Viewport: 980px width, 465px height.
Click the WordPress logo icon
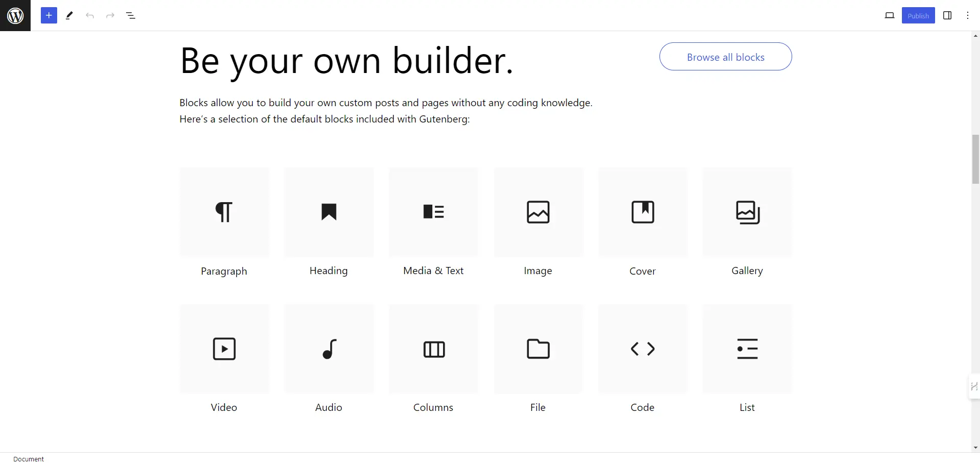(x=15, y=15)
